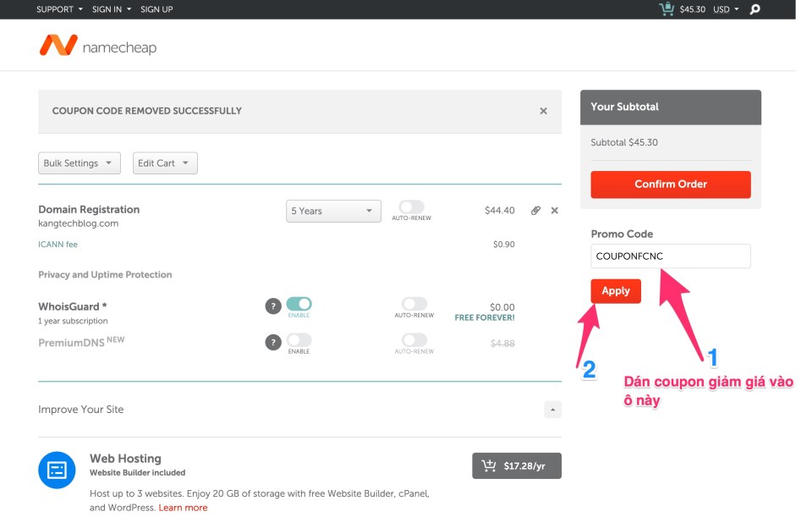The image size is (812, 523).
Task: Collapse the Improve Your Site section
Action: click(551, 410)
